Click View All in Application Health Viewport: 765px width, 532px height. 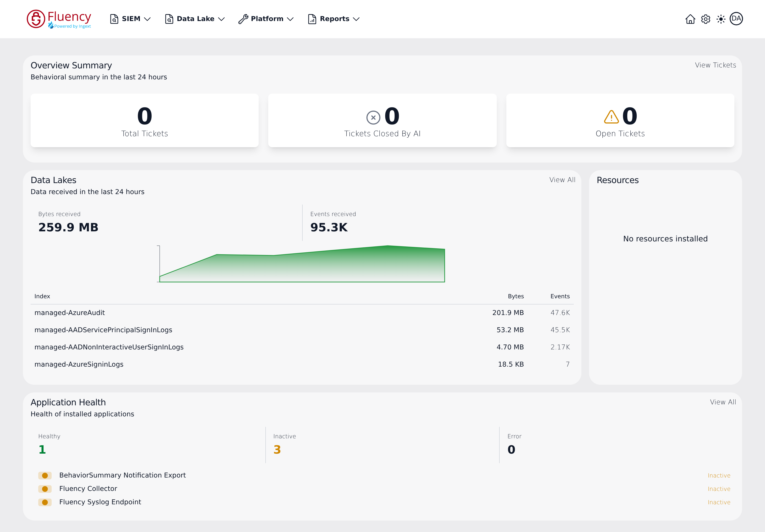point(723,402)
